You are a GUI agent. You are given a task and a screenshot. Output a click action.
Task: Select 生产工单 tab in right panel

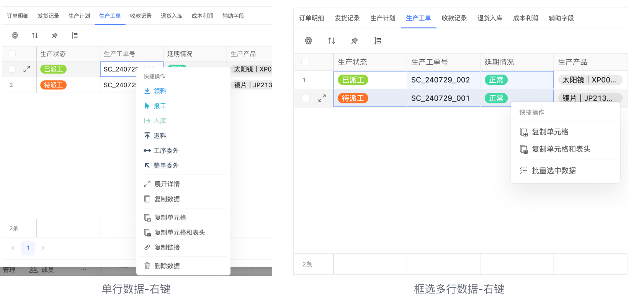(x=418, y=18)
